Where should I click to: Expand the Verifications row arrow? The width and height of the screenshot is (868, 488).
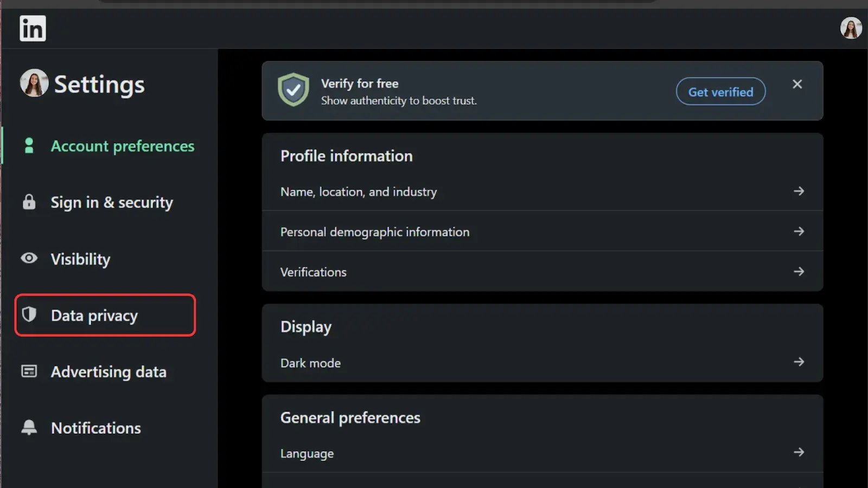(x=799, y=272)
